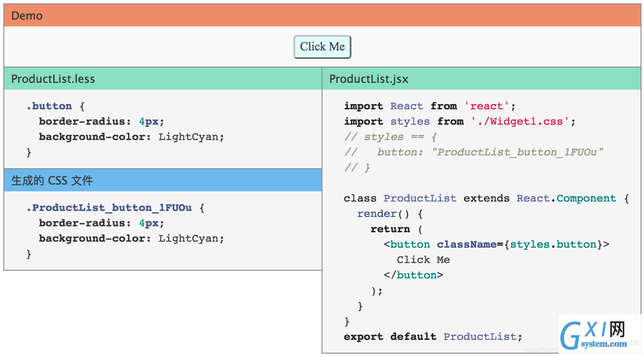The height and width of the screenshot is (357, 644).
Task: Click "background-color: LightCyan;" in ProductList.less
Action: point(131,137)
